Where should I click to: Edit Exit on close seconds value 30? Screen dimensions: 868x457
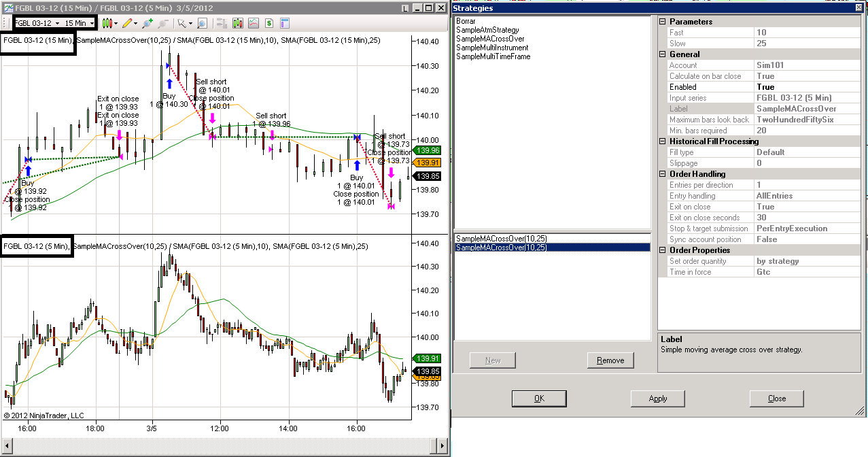pos(807,218)
